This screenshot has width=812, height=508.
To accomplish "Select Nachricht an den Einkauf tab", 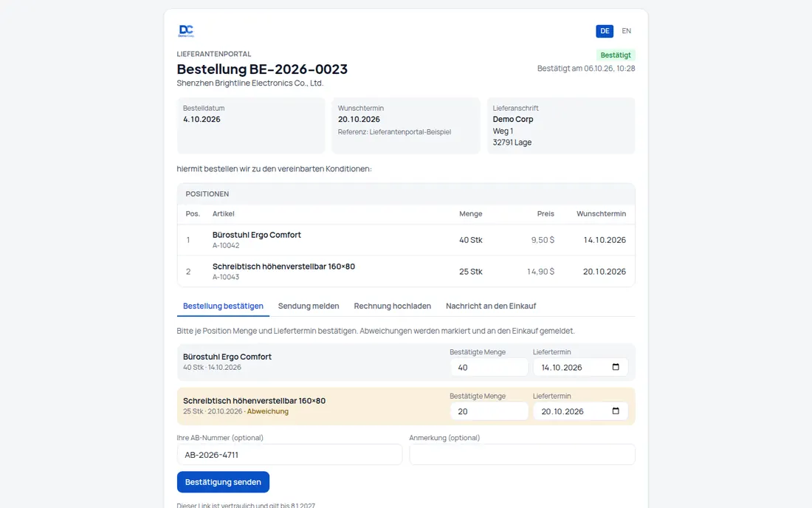I will [491, 306].
